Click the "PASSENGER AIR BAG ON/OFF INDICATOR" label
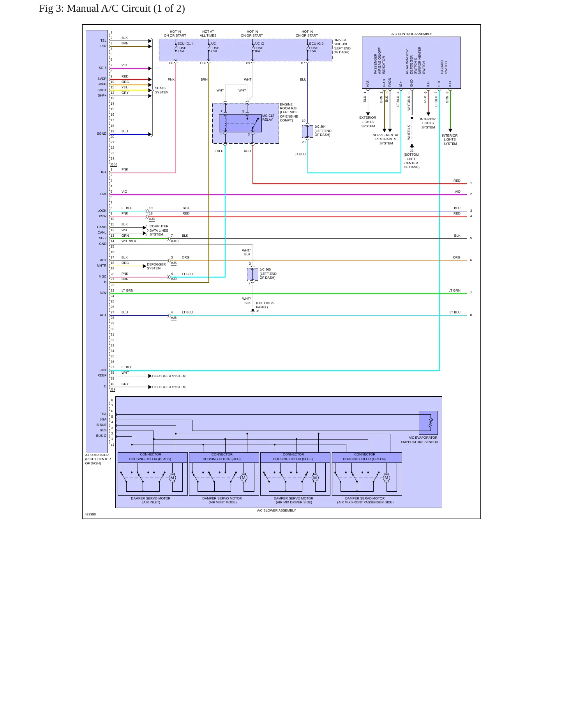Image resolution: width=563 pixels, height=728 pixels. (379, 61)
